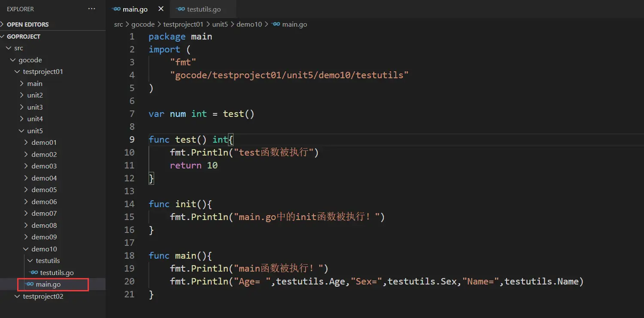Expand the OPEN EDITORS section
This screenshot has height=318, width=644.
point(27,24)
